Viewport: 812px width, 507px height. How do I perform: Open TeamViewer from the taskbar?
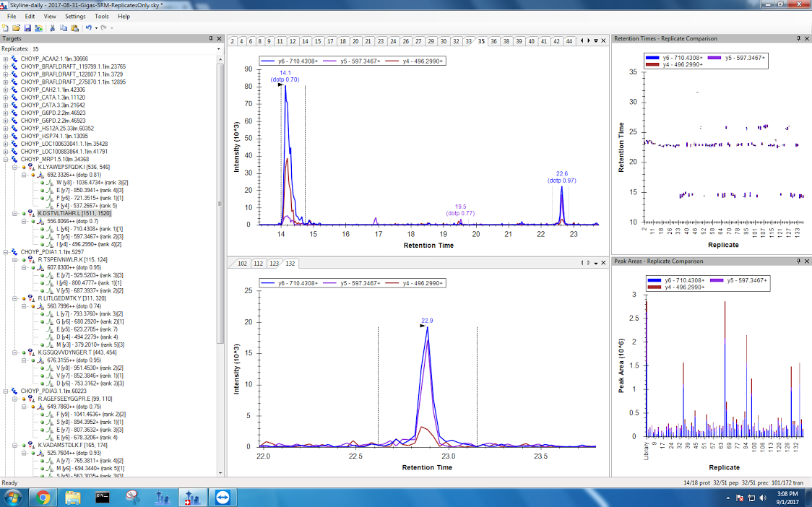tap(220, 497)
